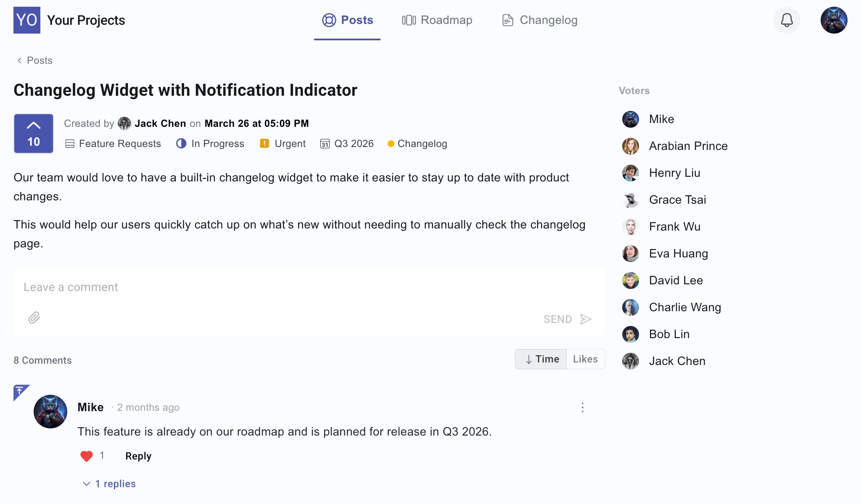The image size is (861, 504).
Task: Open the Feature Requests board tag
Action: pyautogui.click(x=113, y=144)
